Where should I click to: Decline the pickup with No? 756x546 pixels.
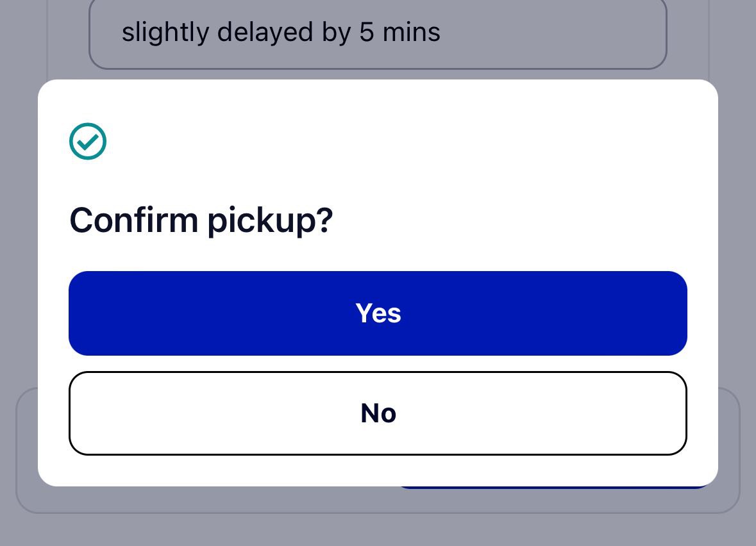378,413
